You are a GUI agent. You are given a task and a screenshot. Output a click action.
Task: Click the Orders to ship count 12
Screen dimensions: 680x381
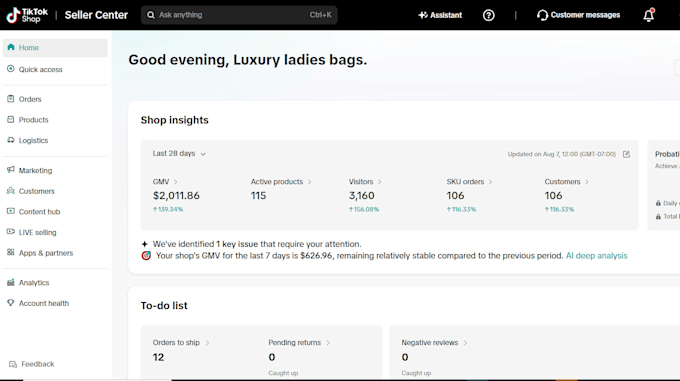158,358
